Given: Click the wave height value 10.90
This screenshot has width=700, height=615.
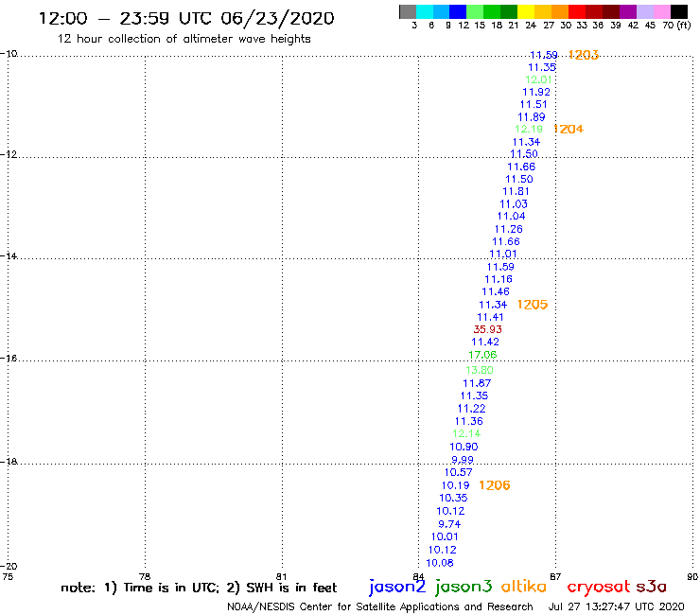Looking at the screenshot, I should (464, 448).
